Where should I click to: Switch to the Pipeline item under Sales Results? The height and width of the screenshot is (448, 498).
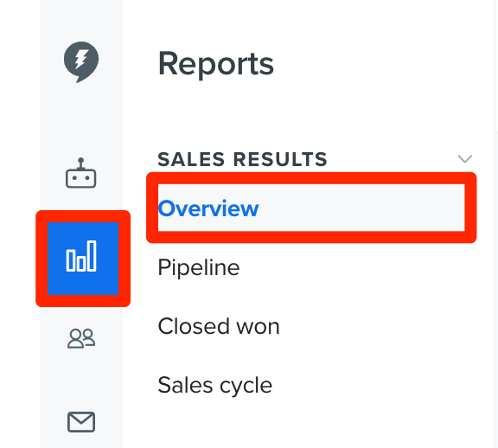[199, 267]
